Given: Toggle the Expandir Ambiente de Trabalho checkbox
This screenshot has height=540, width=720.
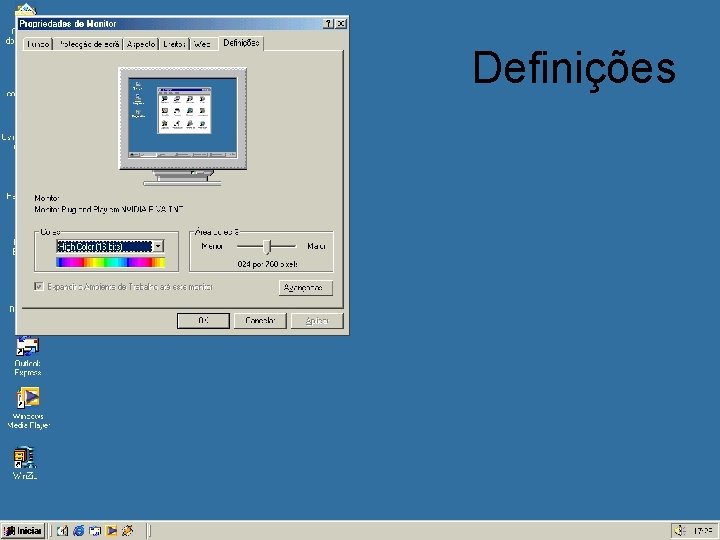Looking at the screenshot, I should point(39,287).
